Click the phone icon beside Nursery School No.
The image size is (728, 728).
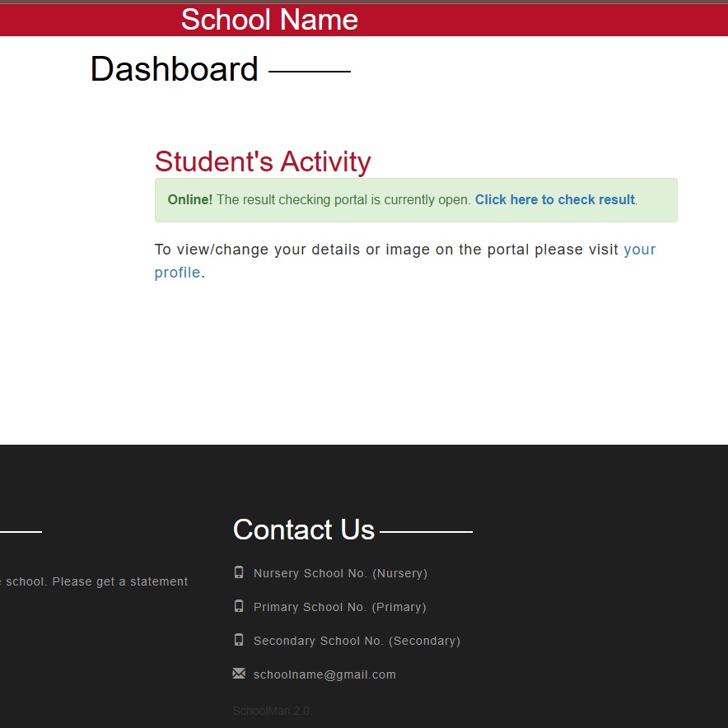tap(239, 572)
